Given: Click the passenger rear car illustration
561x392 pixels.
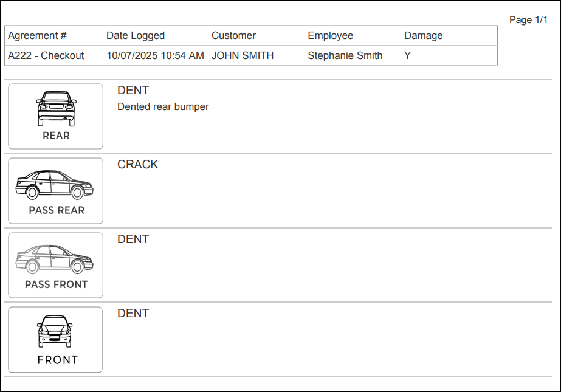Looking at the screenshot, I should (55, 185).
